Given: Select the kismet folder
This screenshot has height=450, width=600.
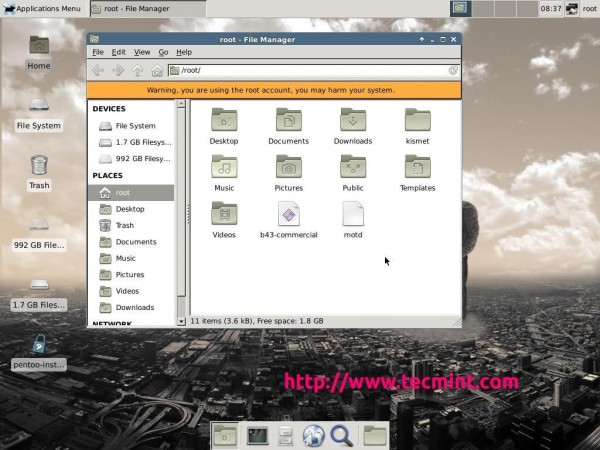Looking at the screenshot, I should [x=417, y=126].
